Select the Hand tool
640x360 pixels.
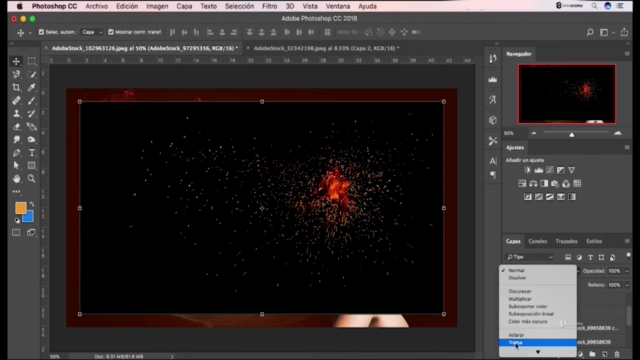click(x=16, y=179)
